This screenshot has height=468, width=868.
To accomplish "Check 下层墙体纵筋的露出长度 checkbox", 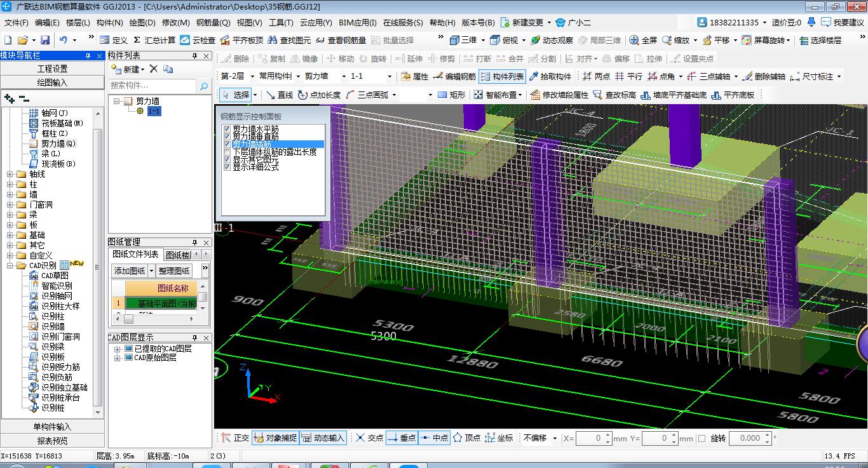I will [x=227, y=152].
